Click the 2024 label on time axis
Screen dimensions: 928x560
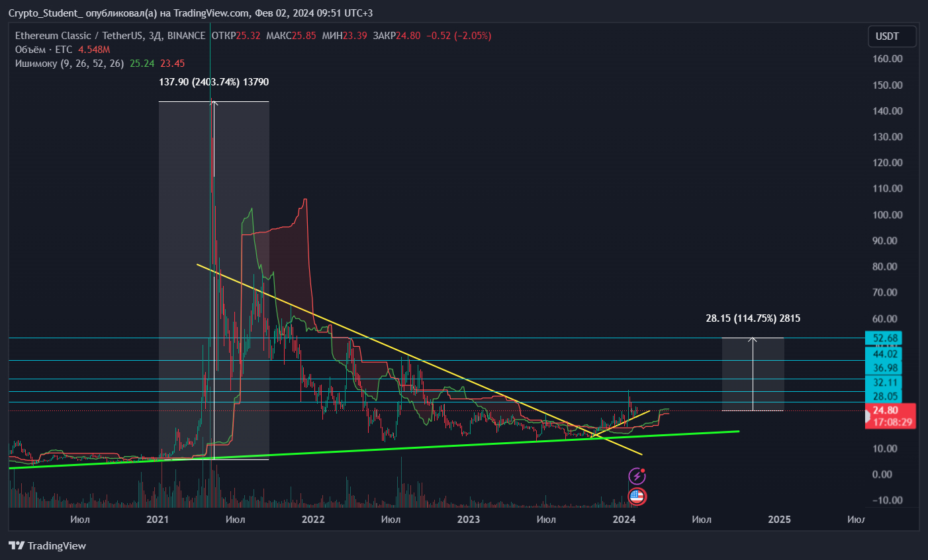click(x=624, y=519)
